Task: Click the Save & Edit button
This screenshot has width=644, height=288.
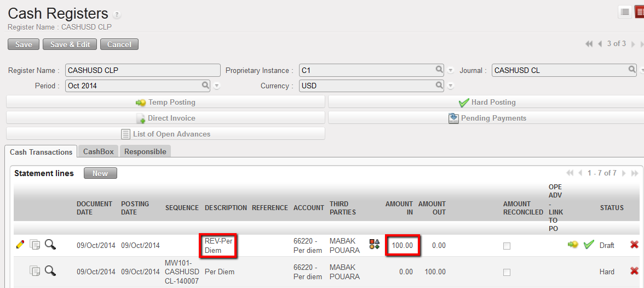Action: coord(70,44)
